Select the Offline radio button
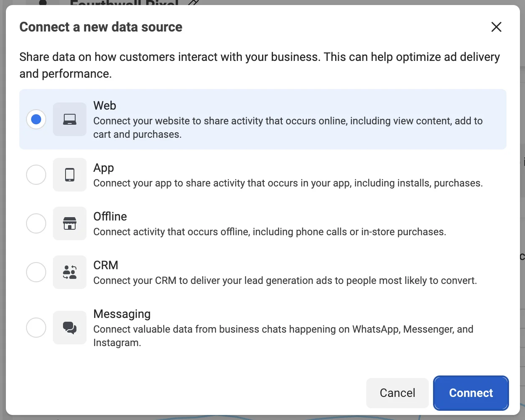This screenshot has height=420, width=525. (x=36, y=223)
